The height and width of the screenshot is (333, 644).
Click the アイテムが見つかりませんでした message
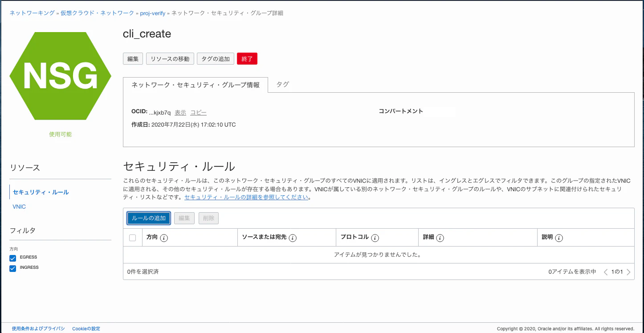click(x=378, y=255)
